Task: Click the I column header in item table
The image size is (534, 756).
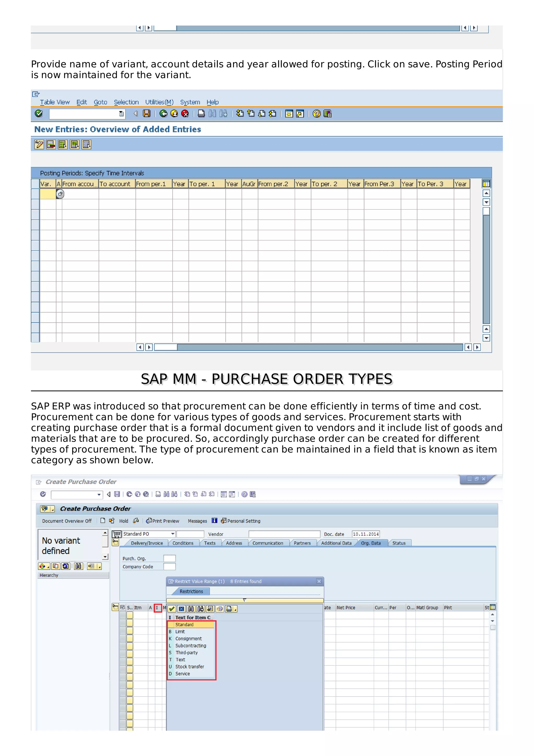Action: pyautogui.click(x=157, y=608)
